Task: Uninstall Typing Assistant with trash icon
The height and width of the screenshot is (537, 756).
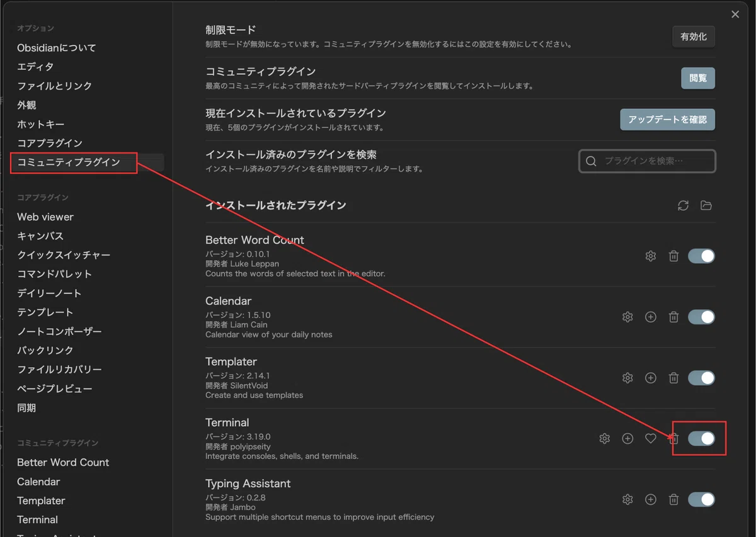Action: click(x=673, y=500)
